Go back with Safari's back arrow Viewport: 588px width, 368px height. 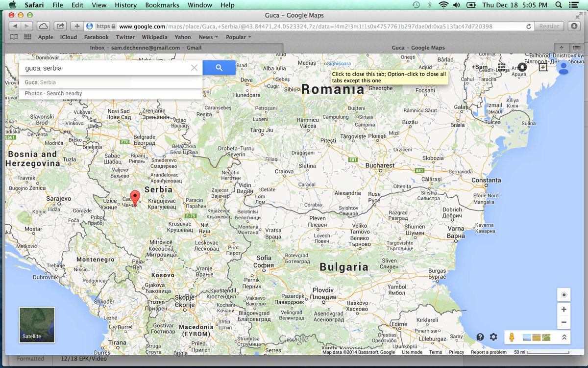(x=15, y=26)
